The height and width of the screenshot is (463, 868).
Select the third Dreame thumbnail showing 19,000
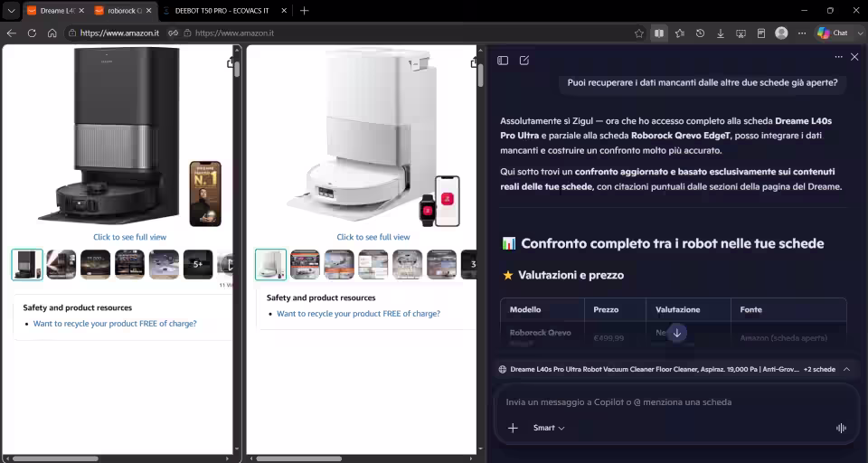click(95, 265)
